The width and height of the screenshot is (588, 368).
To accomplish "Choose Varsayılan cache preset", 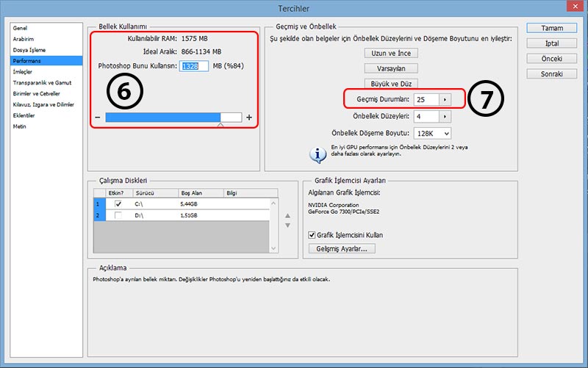I will pos(391,68).
